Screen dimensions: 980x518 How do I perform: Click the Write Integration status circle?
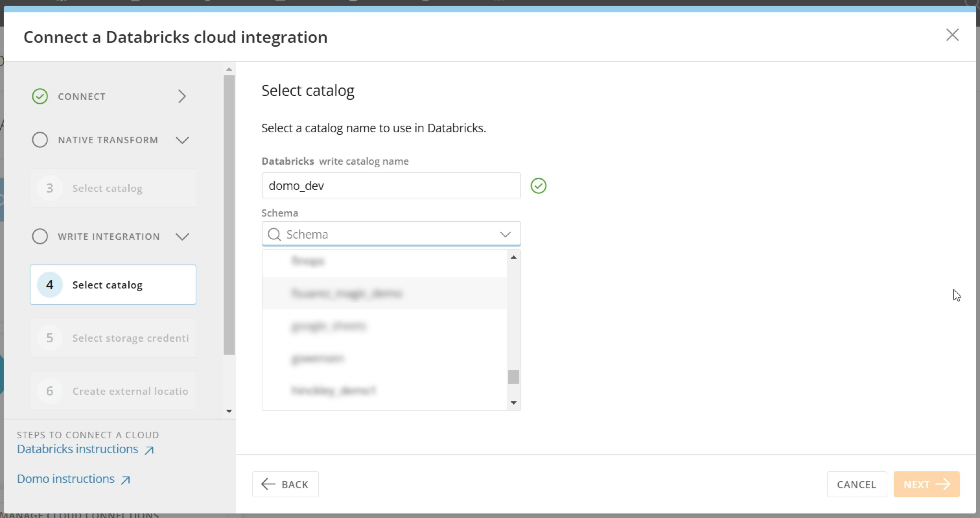coord(40,236)
